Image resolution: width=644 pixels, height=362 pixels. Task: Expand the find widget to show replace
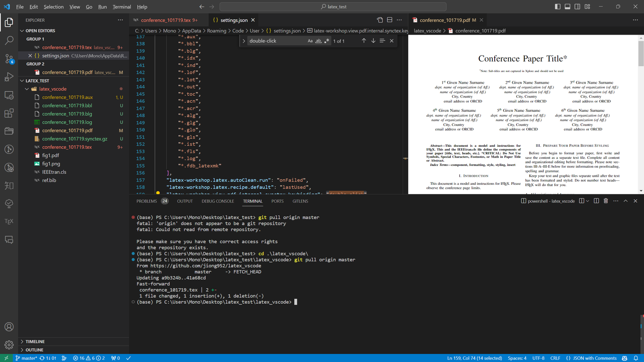click(244, 40)
